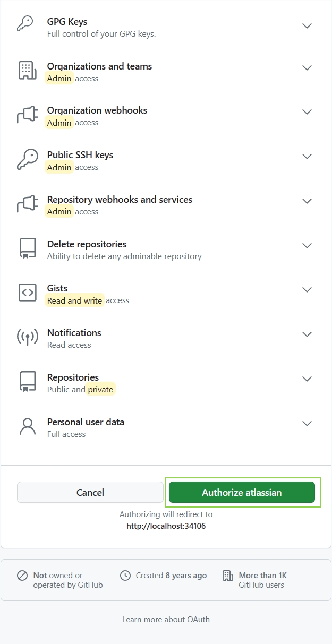Expand the Organizations and teams chevron
The height and width of the screenshot is (644, 332).
(307, 68)
